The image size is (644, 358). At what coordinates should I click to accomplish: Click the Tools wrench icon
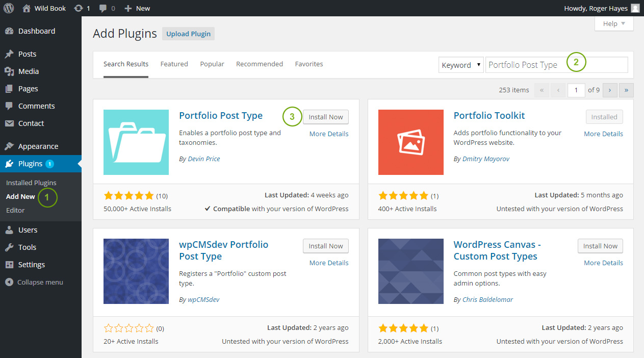[x=9, y=247]
